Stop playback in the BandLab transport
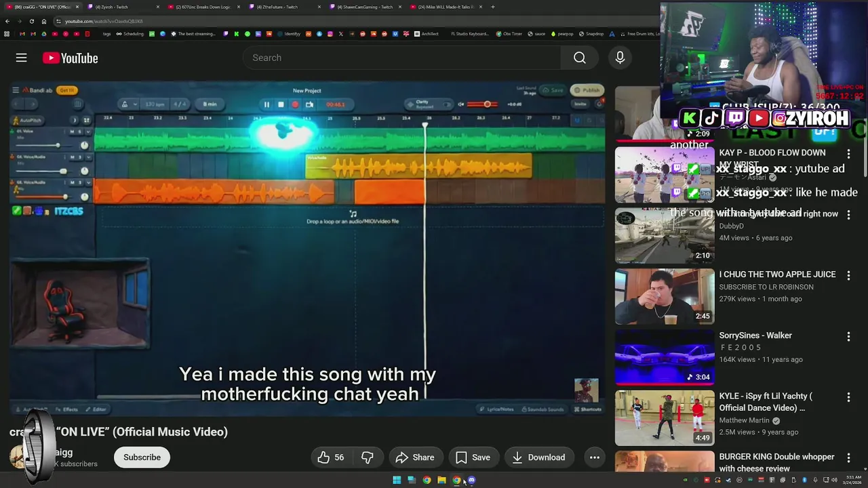 tap(281, 104)
